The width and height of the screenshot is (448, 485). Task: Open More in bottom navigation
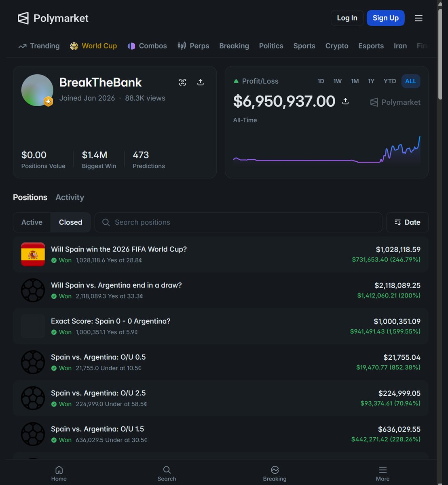(x=382, y=473)
